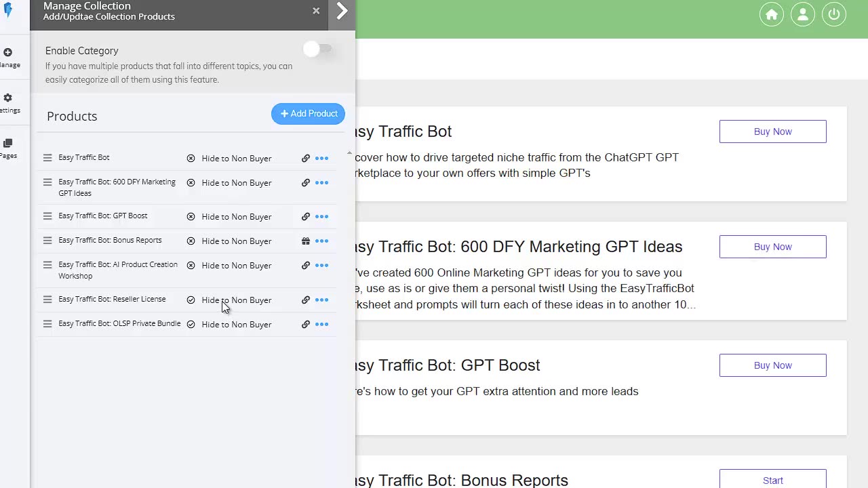Open the Settings gear in sidebar
Viewport: 868px width, 488px height.
pos(9,104)
